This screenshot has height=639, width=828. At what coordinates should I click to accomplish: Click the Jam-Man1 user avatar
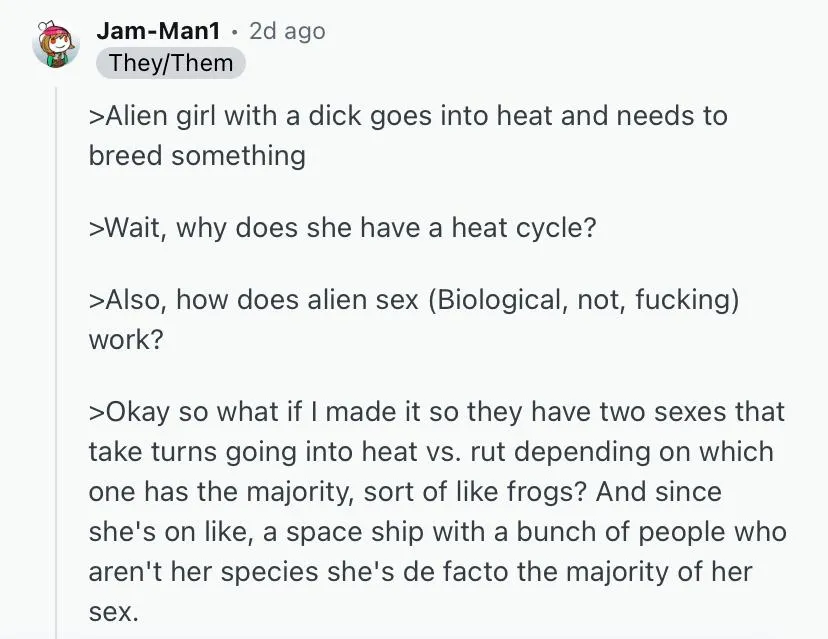pos(56,45)
